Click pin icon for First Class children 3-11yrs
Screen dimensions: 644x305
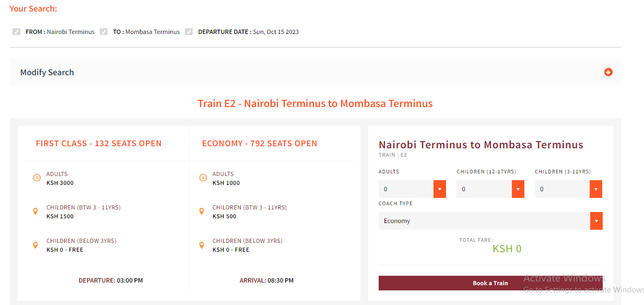pyautogui.click(x=36, y=212)
